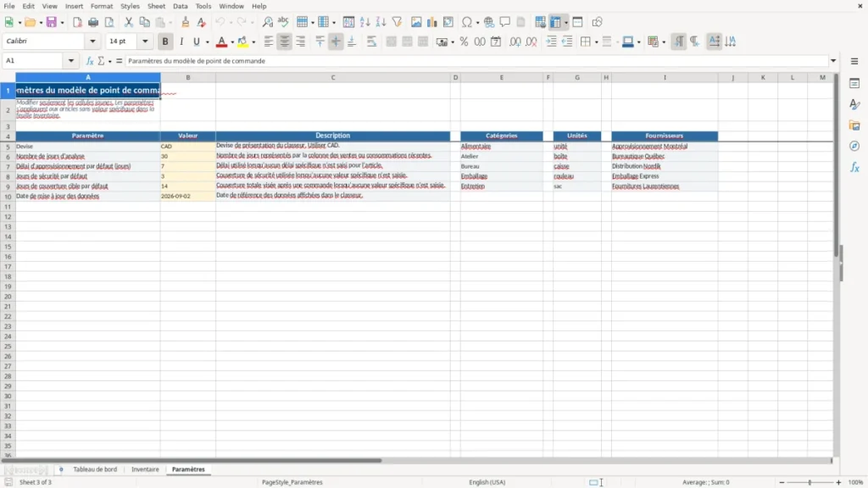Click the Print icon
The width and height of the screenshot is (868, 488).
tap(93, 22)
